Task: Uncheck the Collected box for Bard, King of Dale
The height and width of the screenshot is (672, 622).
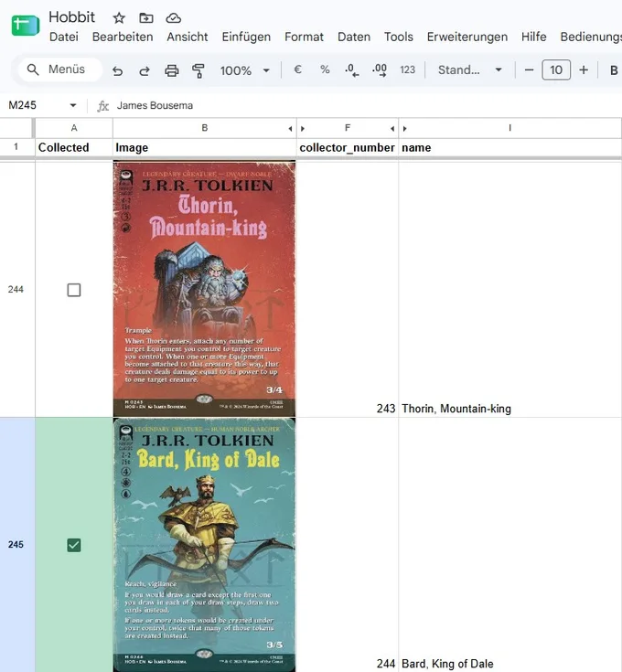Action: (74, 545)
